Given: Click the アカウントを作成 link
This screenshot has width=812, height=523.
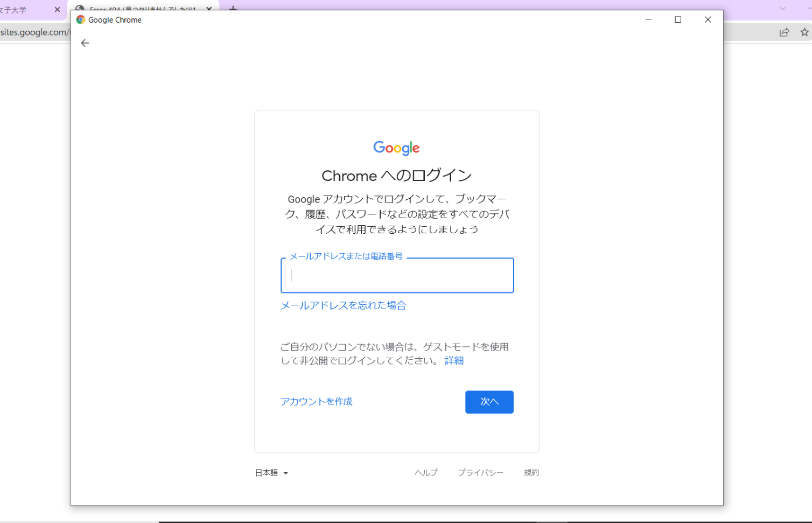Looking at the screenshot, I should [x=317, y=402].
